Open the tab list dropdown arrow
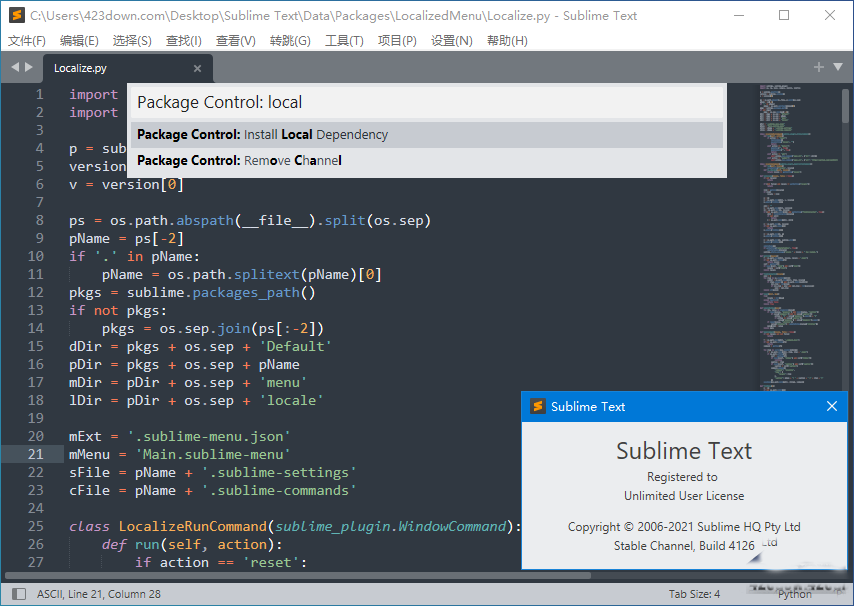854x606 pixels. (838, 67)
